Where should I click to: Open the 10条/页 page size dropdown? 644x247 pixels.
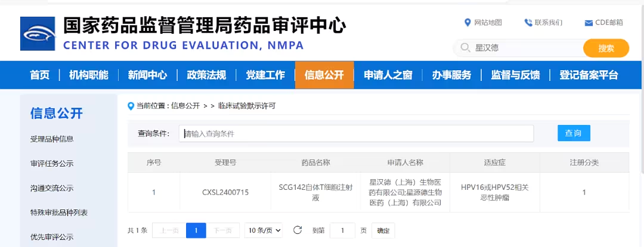[264, 230]
